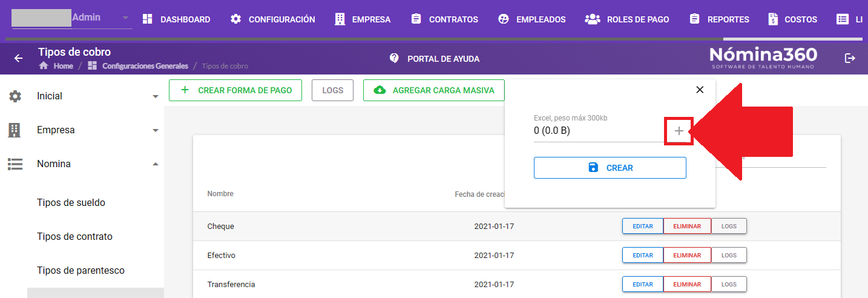This screenshot has width=868, height=298.
Task: Open the Empresa top menu
Action: 363,19
